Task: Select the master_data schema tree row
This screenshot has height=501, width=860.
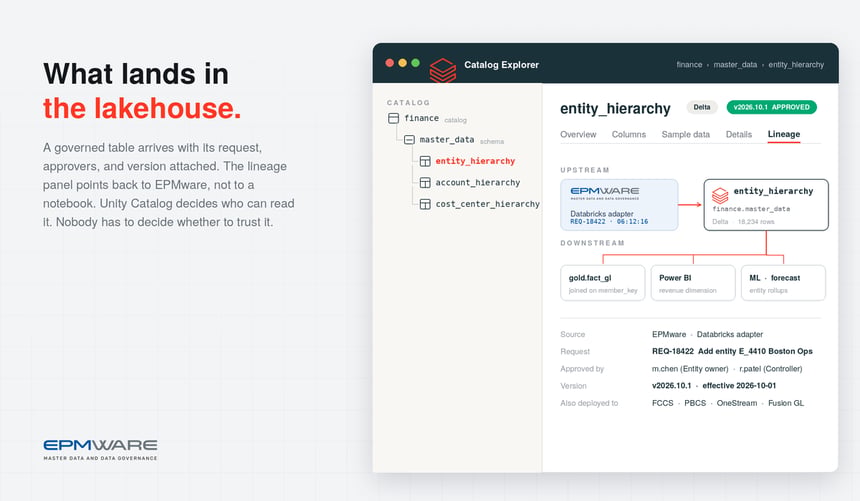Action: (x=454, y=139)
